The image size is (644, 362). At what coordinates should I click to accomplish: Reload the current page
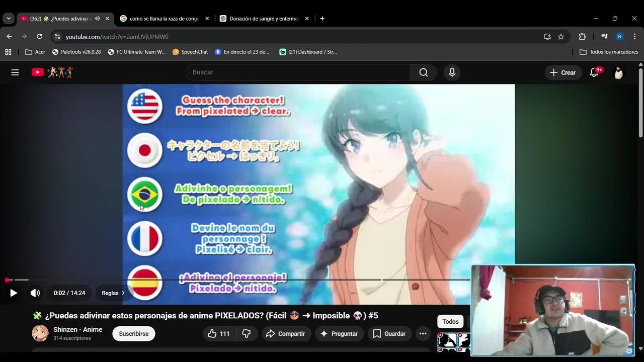39,37
